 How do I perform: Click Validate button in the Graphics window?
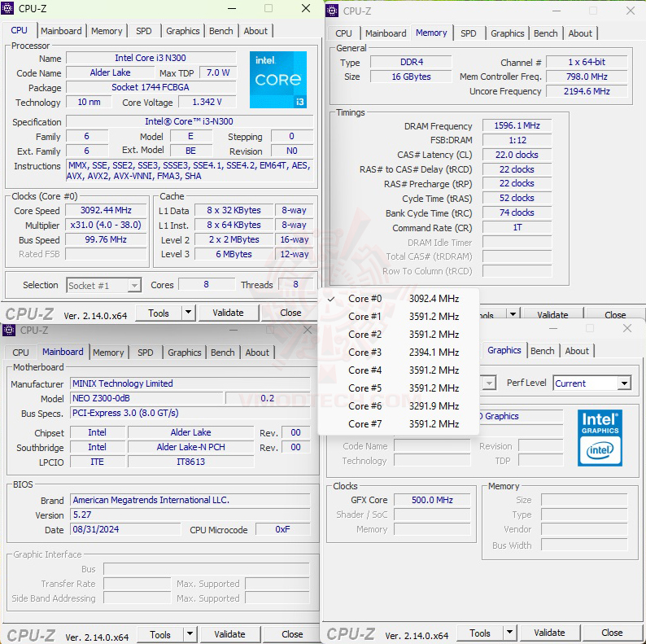550,633
